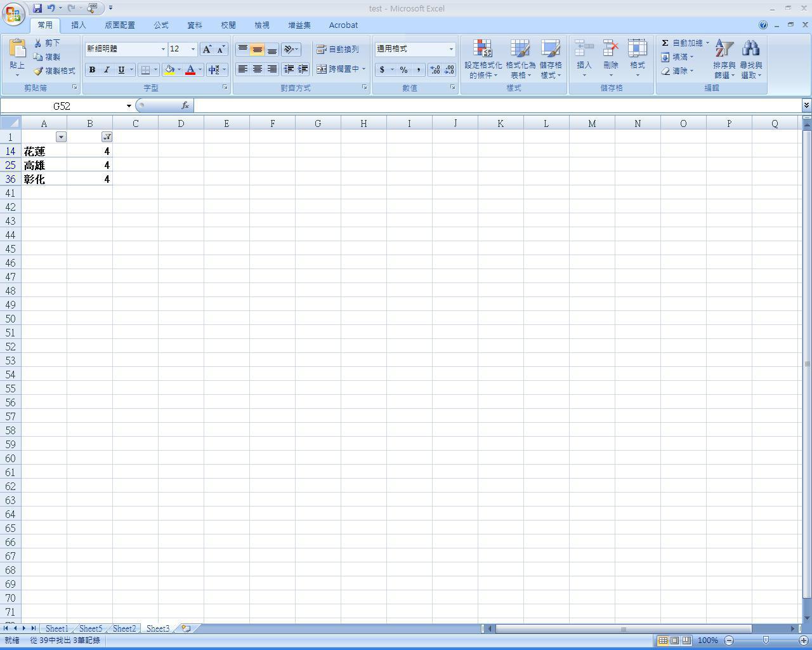Open 設定格式化的條件 conditional formatting
The image size is (812, 650).
tap(483, 59)
